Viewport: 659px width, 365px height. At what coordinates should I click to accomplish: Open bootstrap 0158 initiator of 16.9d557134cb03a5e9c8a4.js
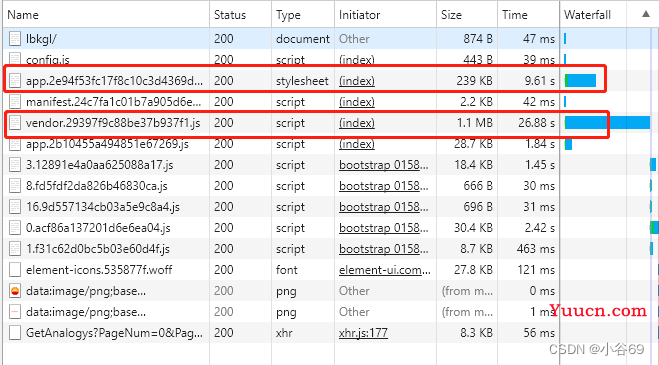click(384, 207)
